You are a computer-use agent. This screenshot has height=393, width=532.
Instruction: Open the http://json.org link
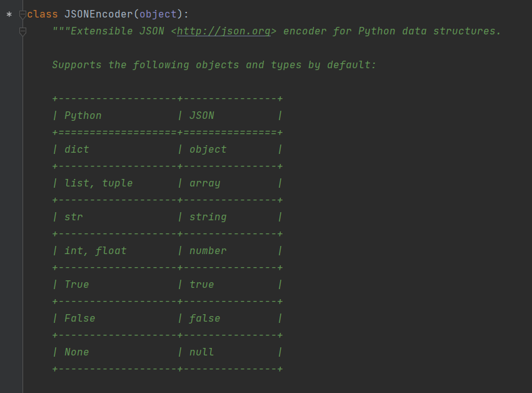[x=224, y=31]
